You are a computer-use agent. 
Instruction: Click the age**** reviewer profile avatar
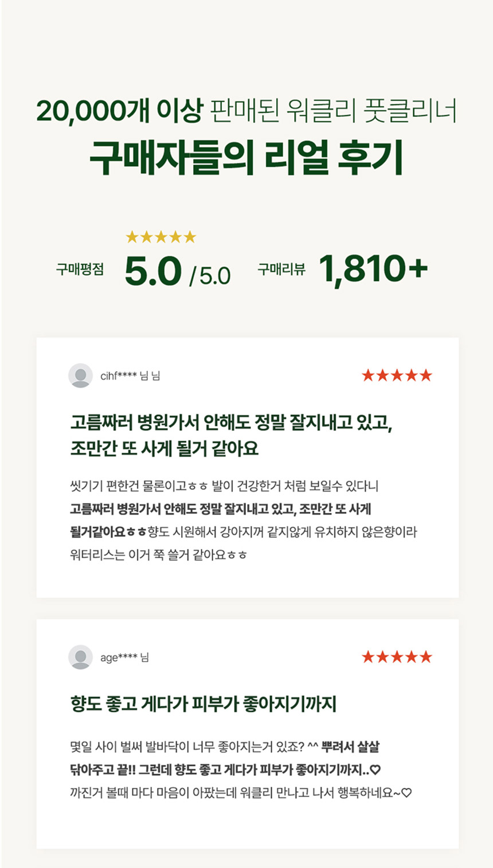click(x=80, y=657)
